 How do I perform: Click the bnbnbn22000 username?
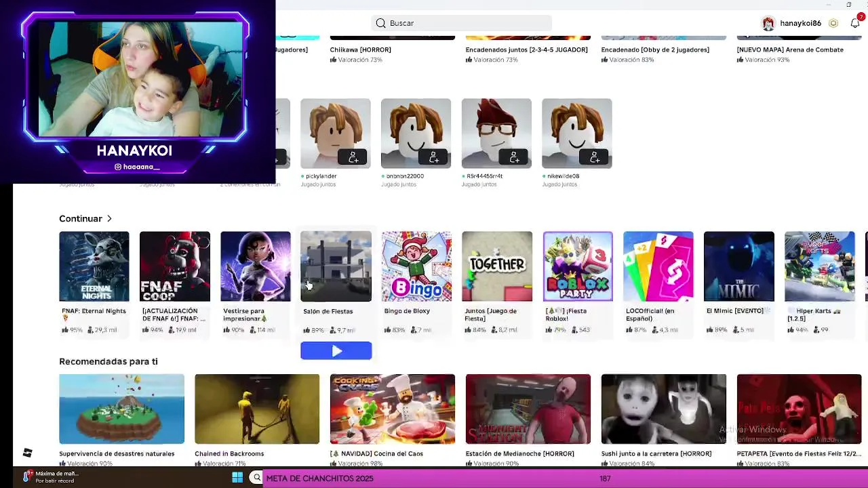coord(405,176)
